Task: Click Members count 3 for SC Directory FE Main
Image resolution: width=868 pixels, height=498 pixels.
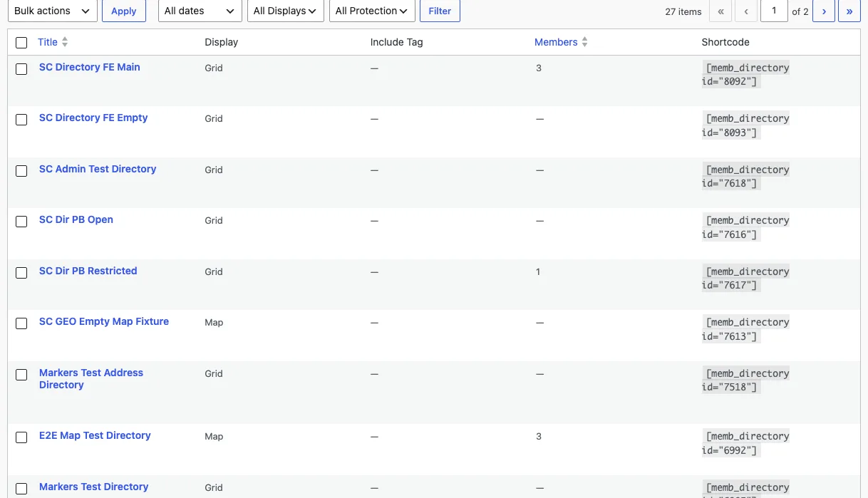Action: tap(539, 68)
